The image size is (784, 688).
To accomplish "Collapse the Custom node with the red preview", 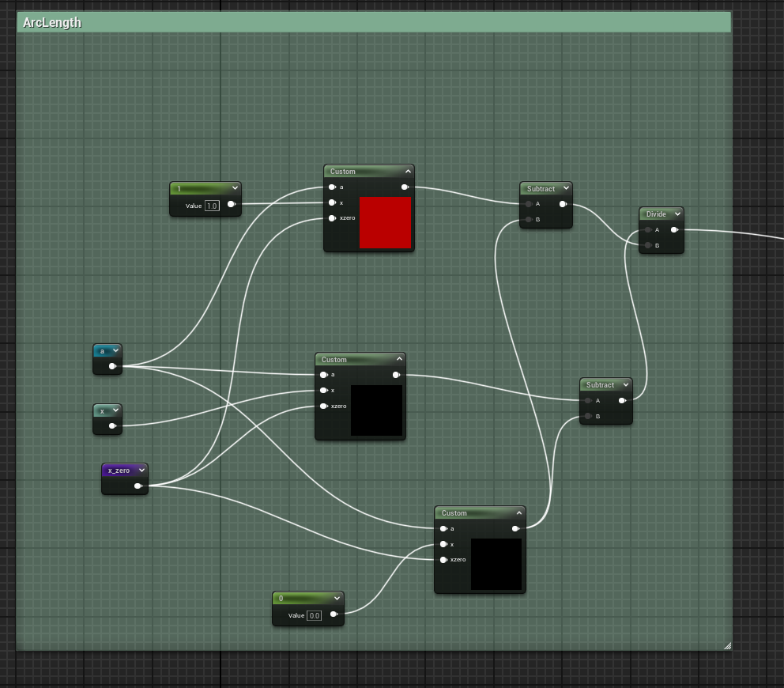I will click(408, 172).
